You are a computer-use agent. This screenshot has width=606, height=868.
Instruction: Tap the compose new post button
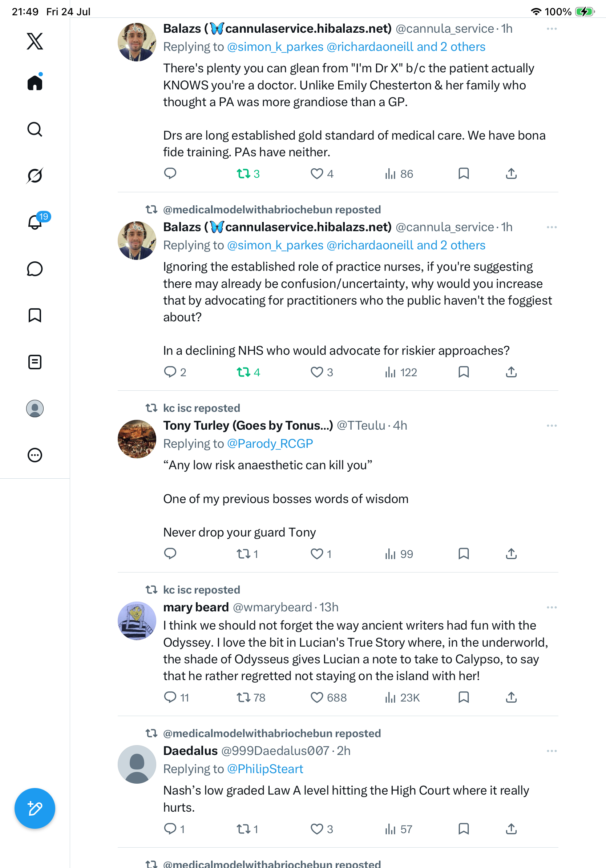pyautogui.click(x=35, y=808)
